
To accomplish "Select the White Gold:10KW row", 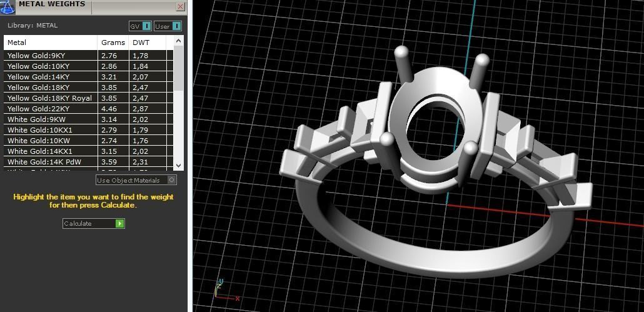I will click(x=88, y=141).
